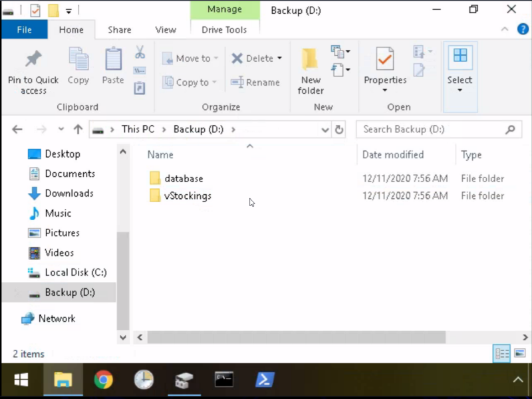This screenshot has width=532, height=399.
Task: Create a New folder from ribbon
Action: [x=311, y=70]
